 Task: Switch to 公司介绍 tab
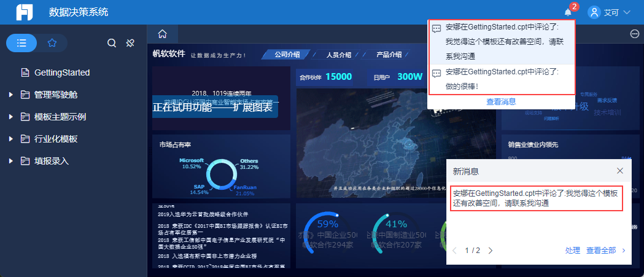coord(287,54)
